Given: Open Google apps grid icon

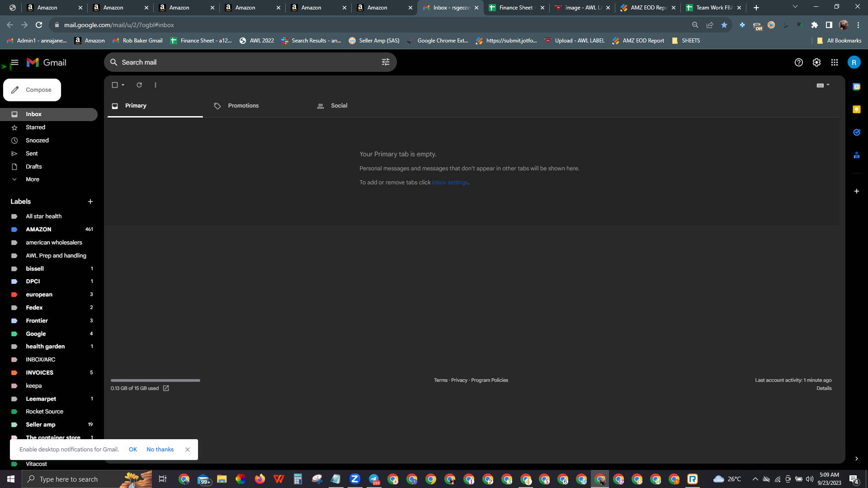Looking at the screenshot, I should [835, 62].
